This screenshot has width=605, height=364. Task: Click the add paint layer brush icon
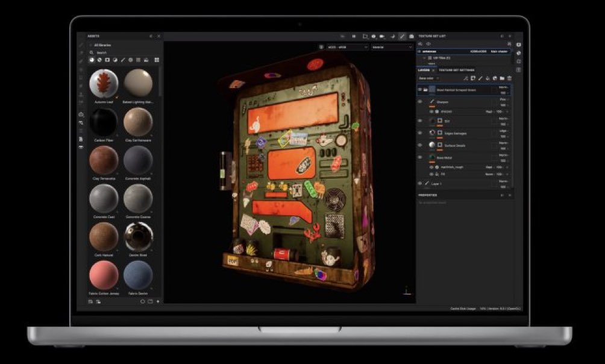480,78
